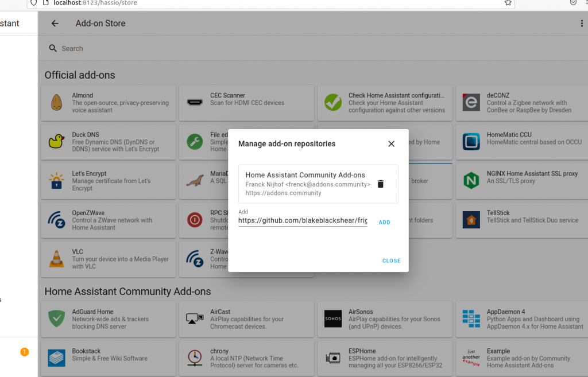This screenshot has height=377, width=588.
Task: Click the repository URL Add input field
Action: [x=303, y=221]
